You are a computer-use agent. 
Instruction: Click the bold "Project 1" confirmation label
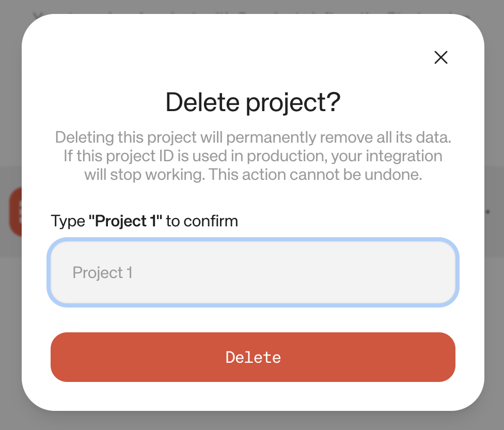pyautogui.click(x=127, y=221)
